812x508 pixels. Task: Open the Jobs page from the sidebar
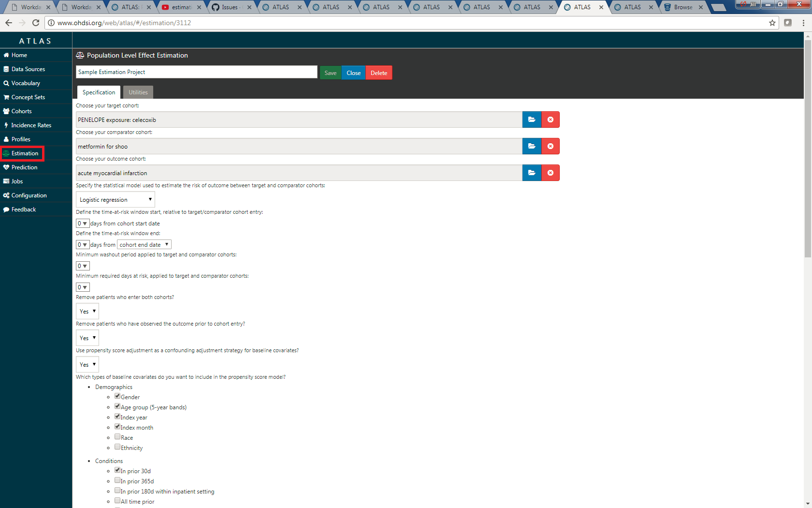(16, 181)
